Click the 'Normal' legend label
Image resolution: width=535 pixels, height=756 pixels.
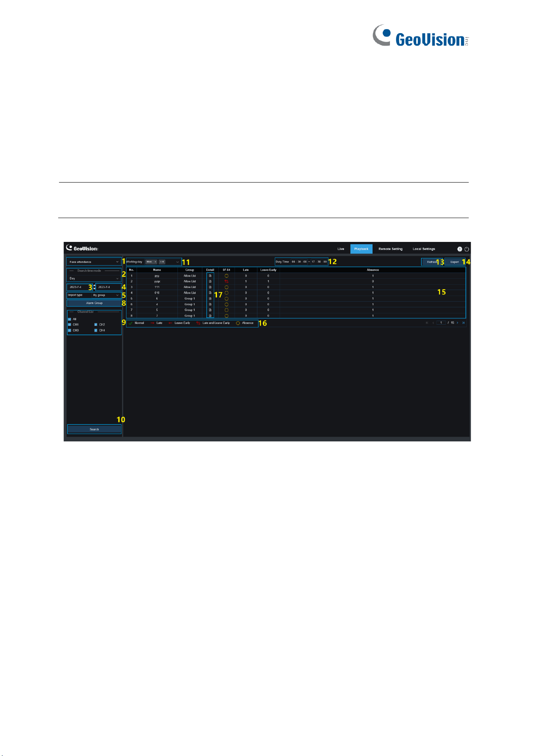[139, 323]
